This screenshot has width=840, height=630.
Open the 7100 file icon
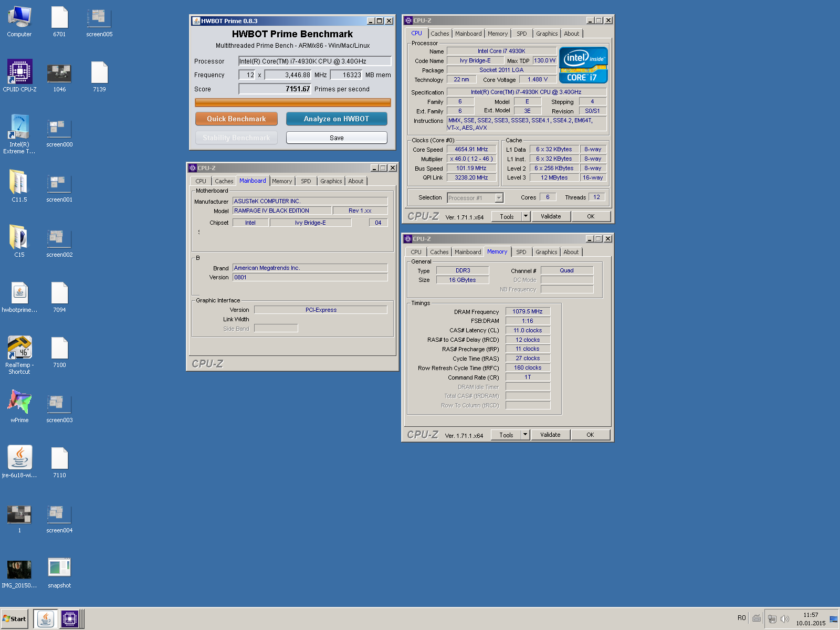click(x=59, y=352)
